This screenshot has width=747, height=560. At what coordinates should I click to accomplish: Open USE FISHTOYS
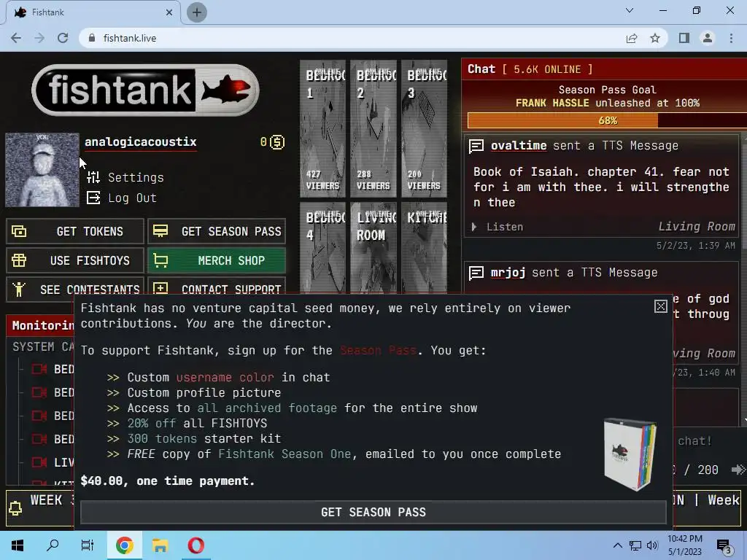[75, 260]
